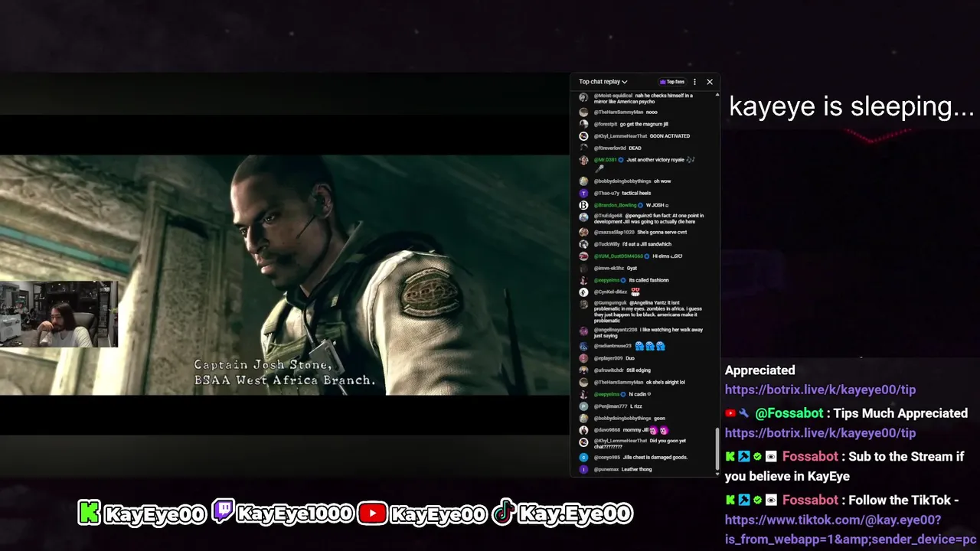Click the B avatar of @Brandon_Bowling

(583, 205)
